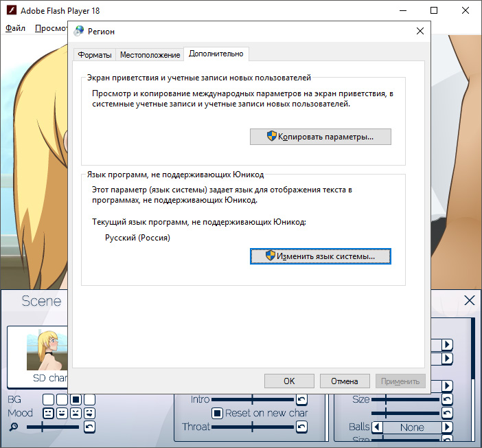
Task: Reset the zoom slider with its undo icon
Action: (89, 427)
